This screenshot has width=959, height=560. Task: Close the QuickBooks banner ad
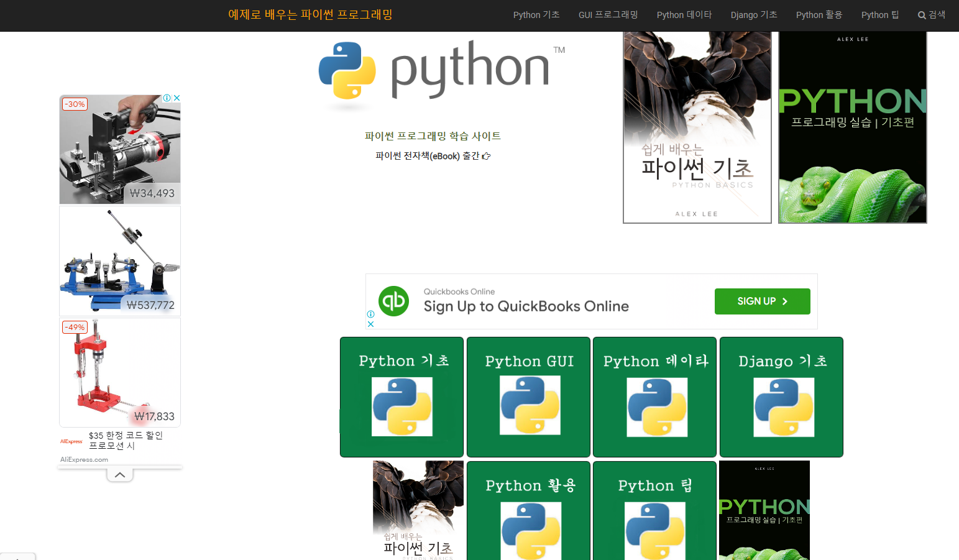(x=370, y=324)
